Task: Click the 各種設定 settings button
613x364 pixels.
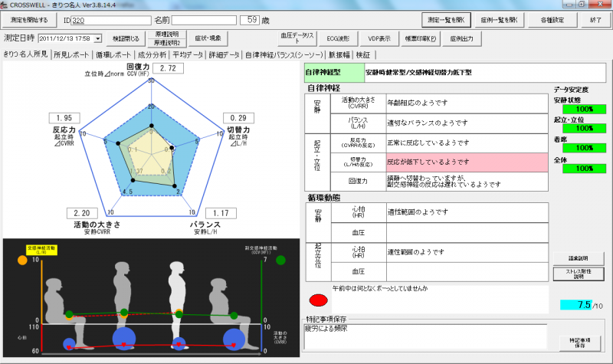Action: tap(551, 19)
